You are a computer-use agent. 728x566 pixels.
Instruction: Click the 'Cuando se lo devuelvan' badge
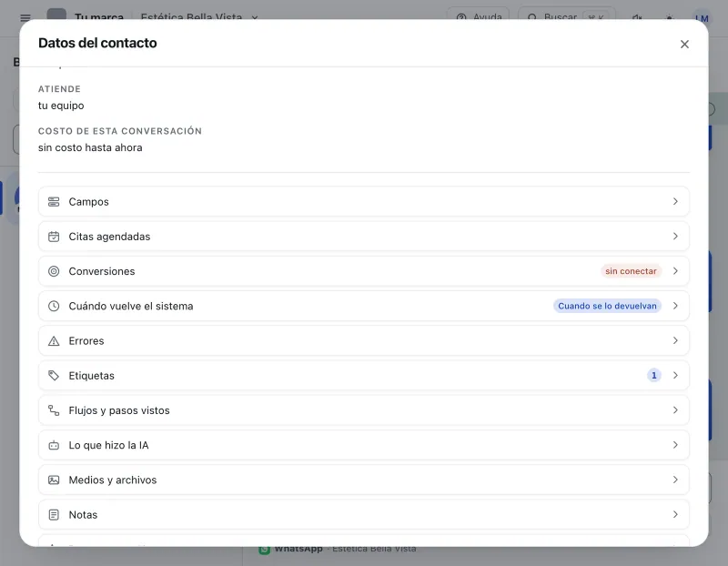pyautogui.click(x=607, y=306)
